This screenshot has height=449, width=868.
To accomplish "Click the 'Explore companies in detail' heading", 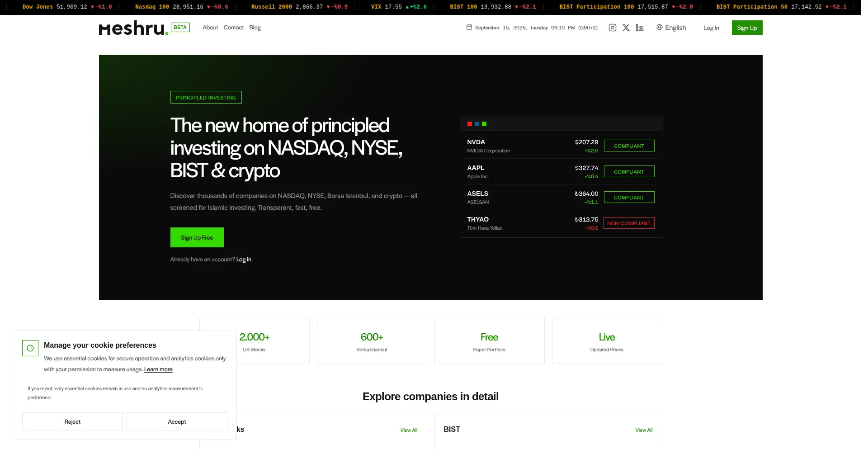I will [430, 397].
